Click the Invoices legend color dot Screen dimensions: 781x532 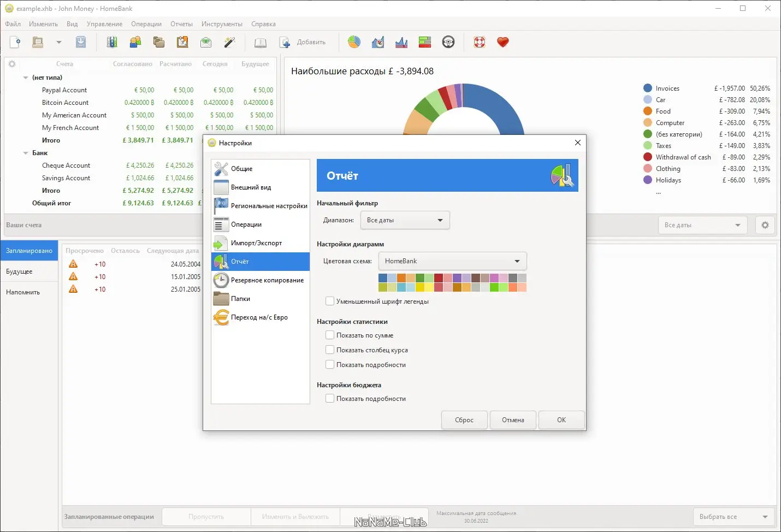[648, 88]
